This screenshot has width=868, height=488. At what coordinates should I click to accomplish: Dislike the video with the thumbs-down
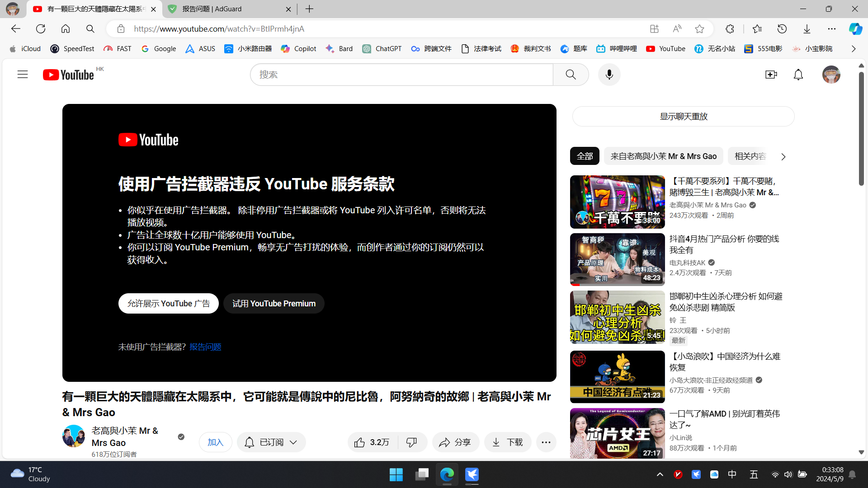click(412, 442)
